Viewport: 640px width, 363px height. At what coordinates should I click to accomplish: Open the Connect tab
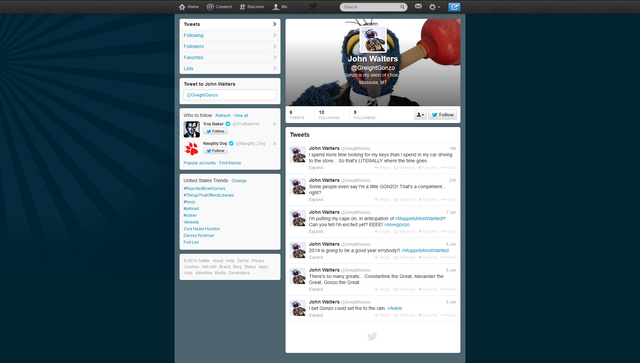219,7
